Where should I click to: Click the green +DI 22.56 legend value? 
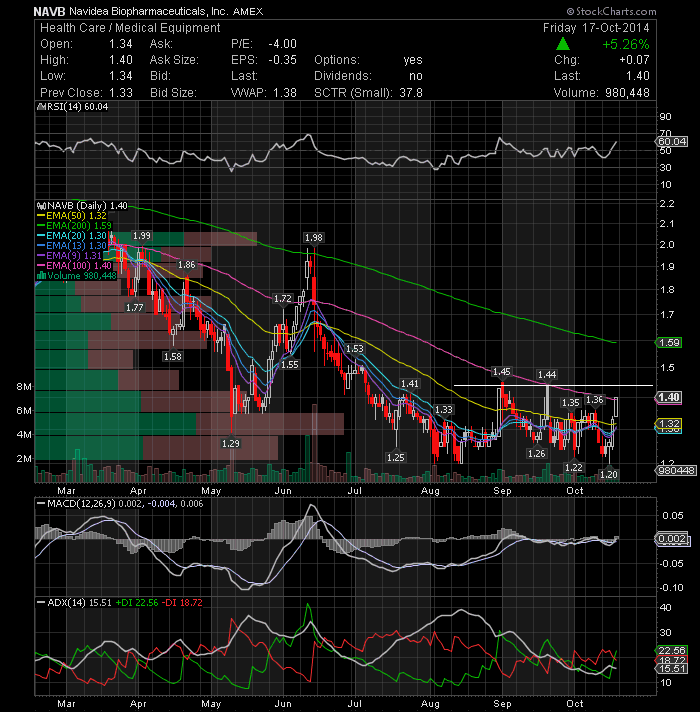click(137, 603)
